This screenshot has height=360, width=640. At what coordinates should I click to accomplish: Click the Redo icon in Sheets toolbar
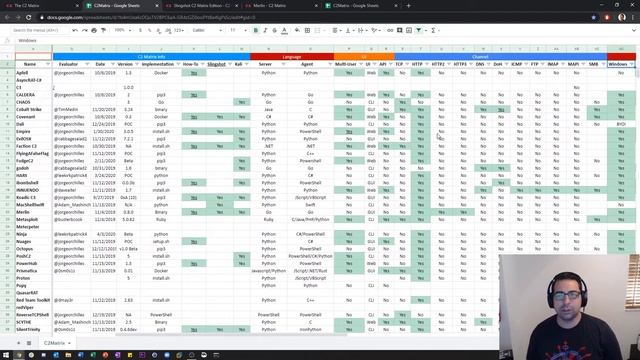(84, 30)
